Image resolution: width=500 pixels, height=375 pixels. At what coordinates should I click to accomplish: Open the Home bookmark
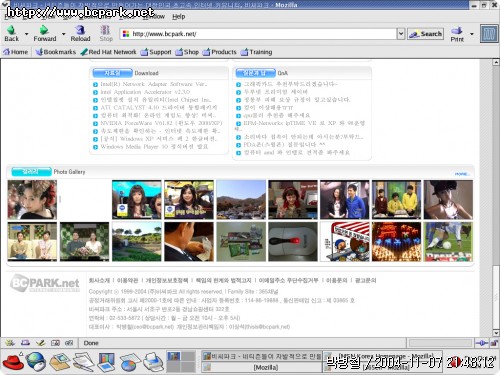point(15,52)
